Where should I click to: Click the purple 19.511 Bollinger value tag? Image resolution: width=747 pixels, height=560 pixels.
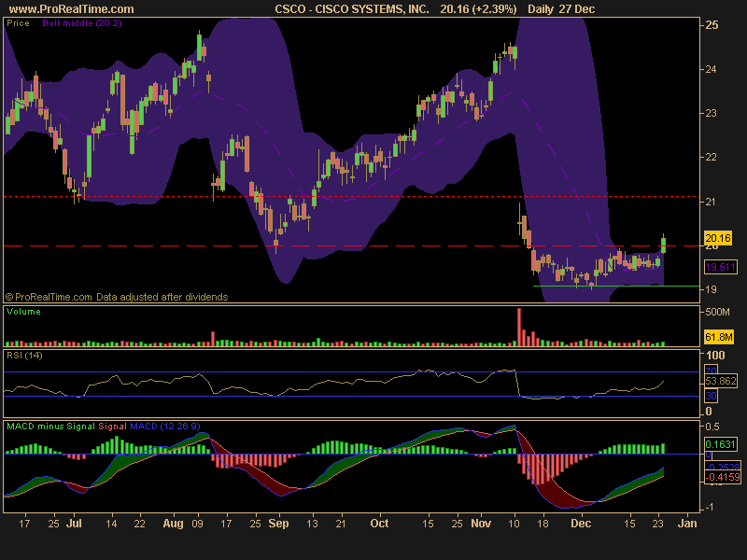click(720, 267)
